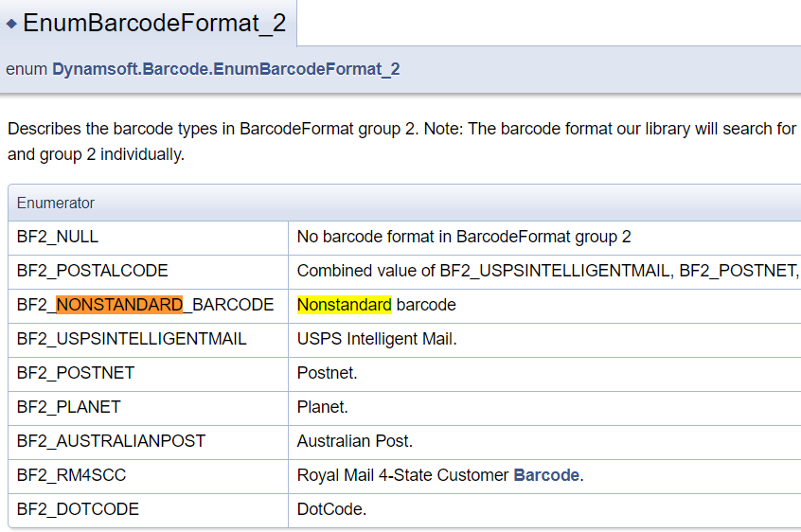Follow the bold Barcode link in RM4SCC row
The width and height of the screenshot is (801, 532).
(x=547, y=475)
